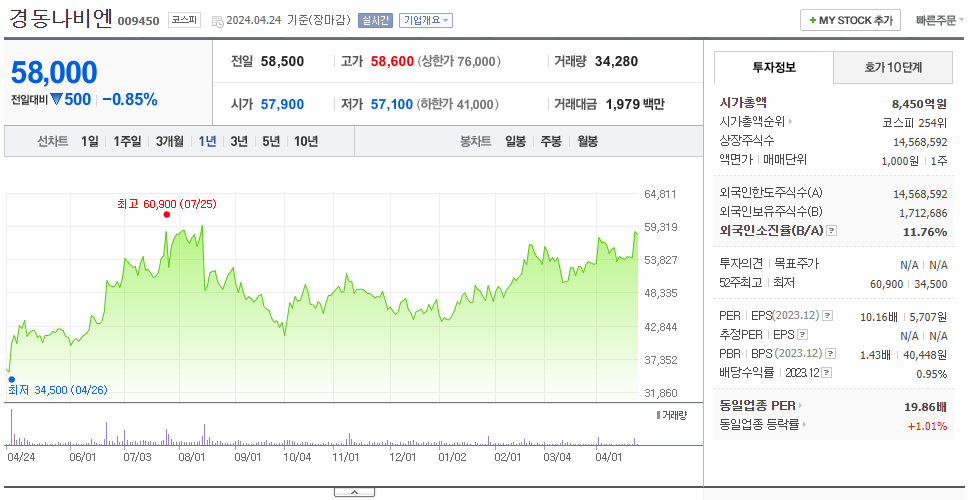This screenshot has height=500, width=968.
Task: Open the 동일업종 등락률 link
Action: click(x=764, y=425)
